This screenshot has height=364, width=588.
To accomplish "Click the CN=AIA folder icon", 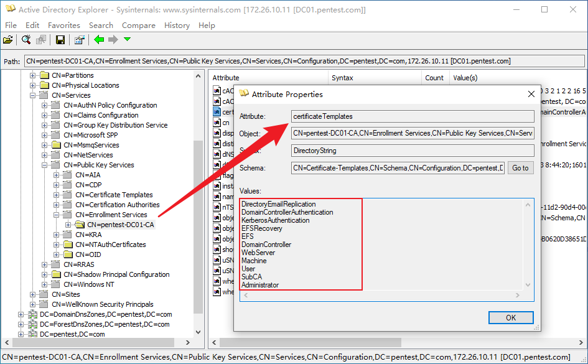I will pos(67,175).
